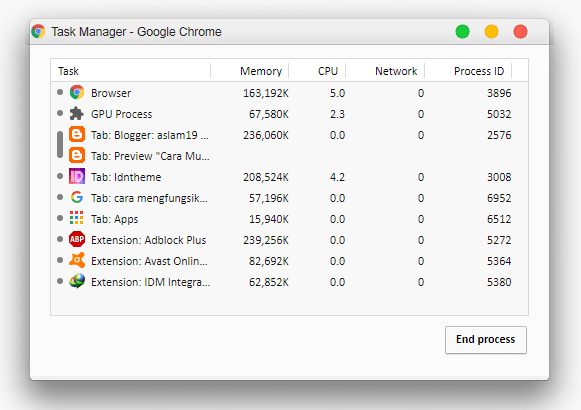Click the End process button
Image resolution: width=581 pixels, height=410 pixels.
(x=485, y=340)
